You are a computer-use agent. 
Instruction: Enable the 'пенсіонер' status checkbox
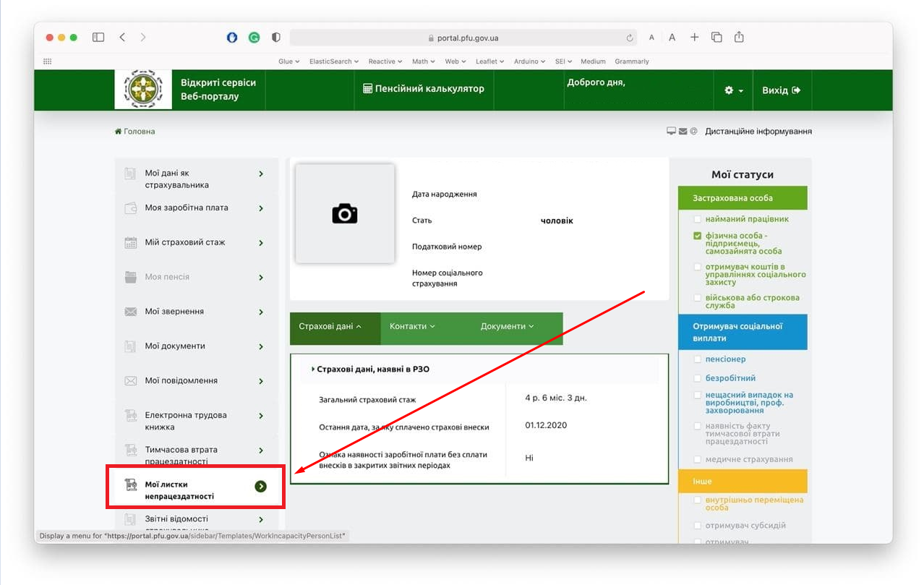pos(697,359)
